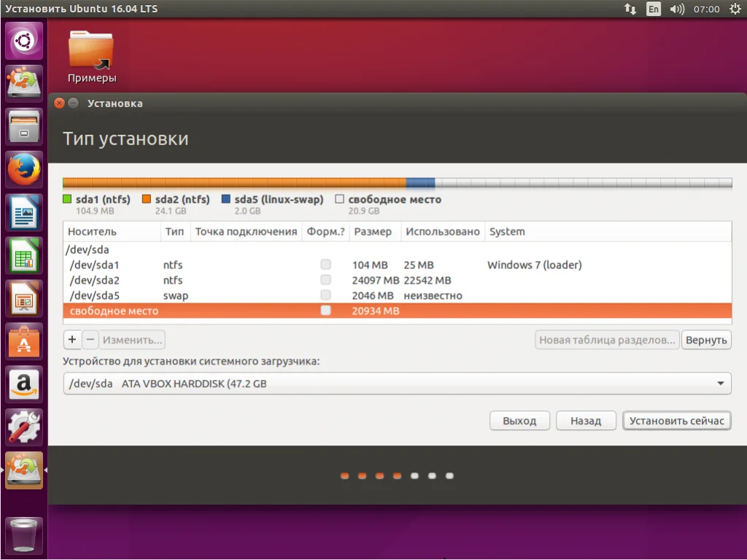The height and width of the screenshot is (560, 747).
Task: Launch LibreOffice Impress
Action: click(x=24, y=298)
